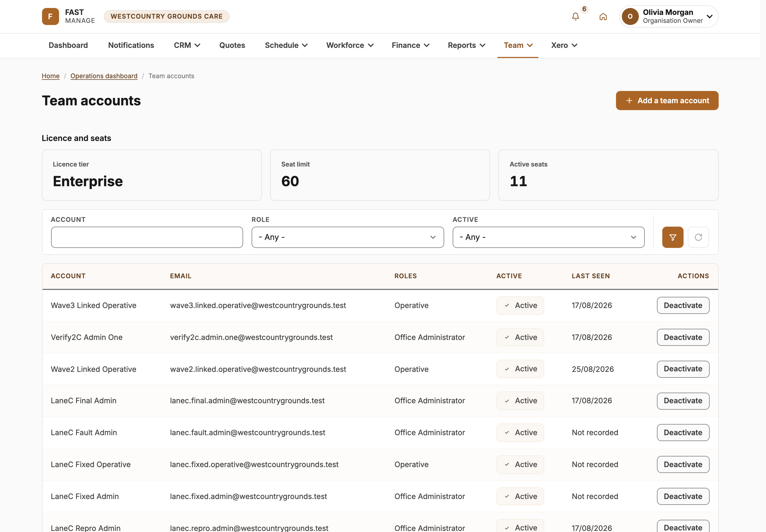Open the Olivia Morgan user menu chevron
The height and width of the screenshot is (532, 766).
(710, 16)
